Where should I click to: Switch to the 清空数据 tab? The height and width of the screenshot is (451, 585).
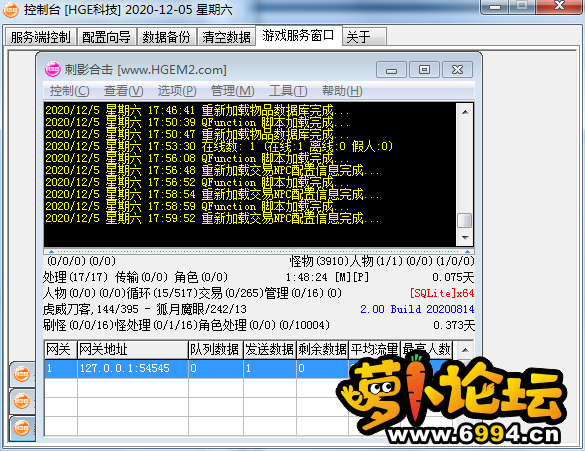tap(226, 37)
